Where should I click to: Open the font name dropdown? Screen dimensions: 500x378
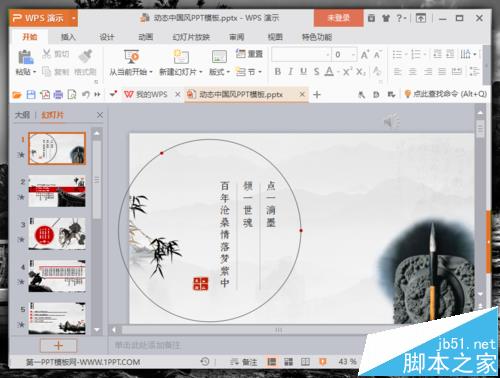coord(328,55)
